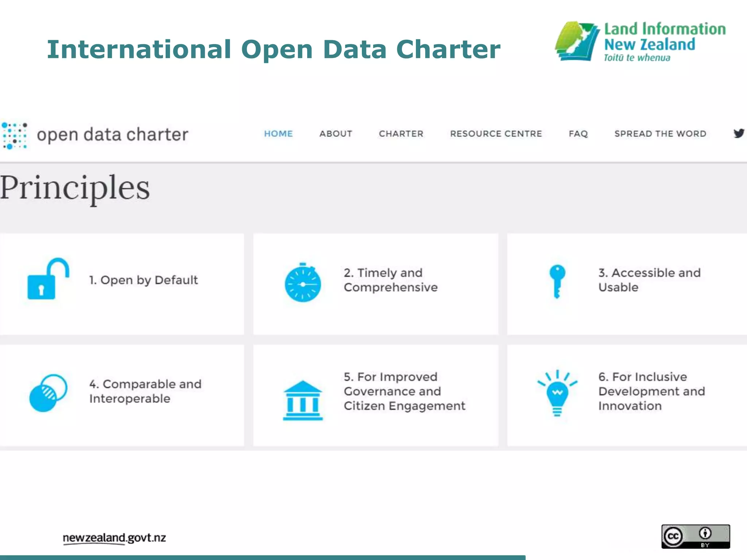The width and height of the screenshot is (747, 560).
Task: Click the blue key icon
Action: (x=557, y=281)
